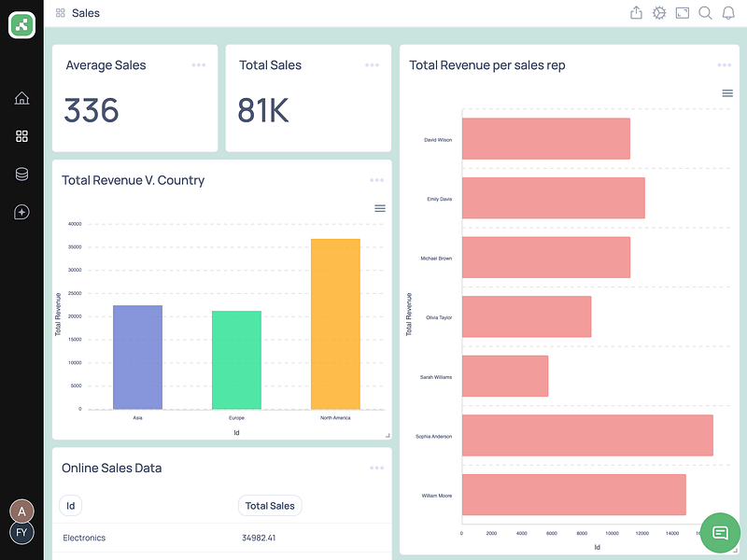Click the Sophia Anderson revenue bar
Screen dimensions: 747x560
[x=587, y=435]
